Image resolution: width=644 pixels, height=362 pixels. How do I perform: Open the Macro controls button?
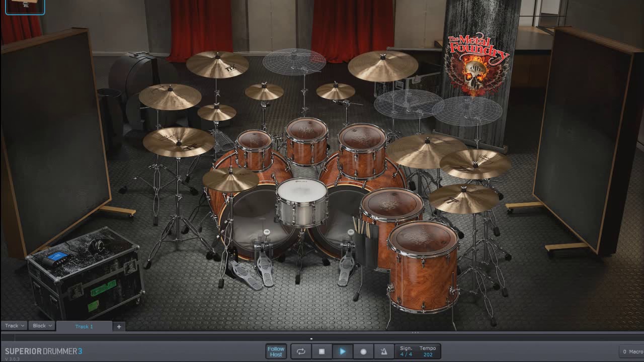point(632,351)
